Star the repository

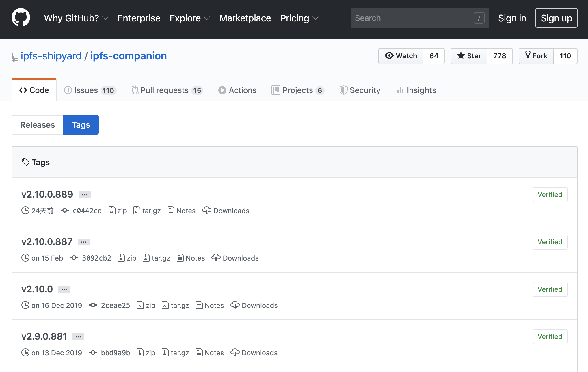[x=469, y=56]
